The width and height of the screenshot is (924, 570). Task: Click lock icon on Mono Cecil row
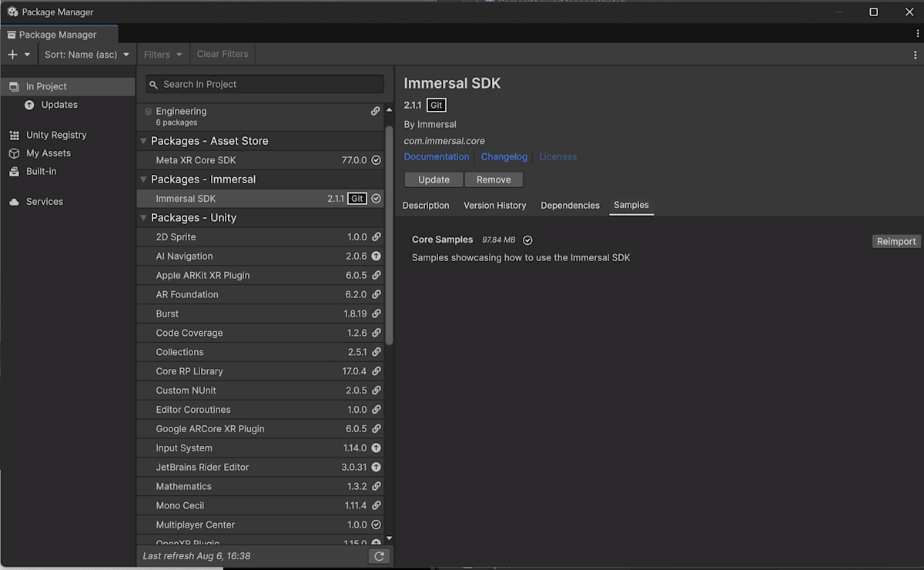point(376,506)
